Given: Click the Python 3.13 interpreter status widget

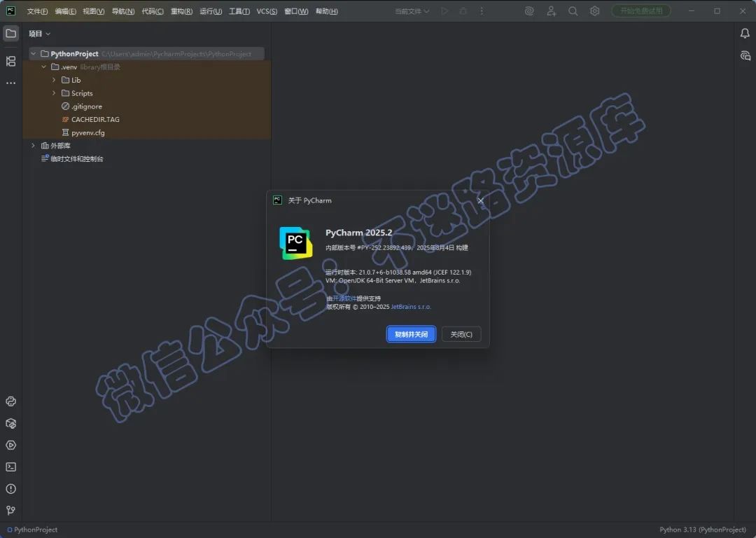Looking at the screenshot, I should point(703,530).
